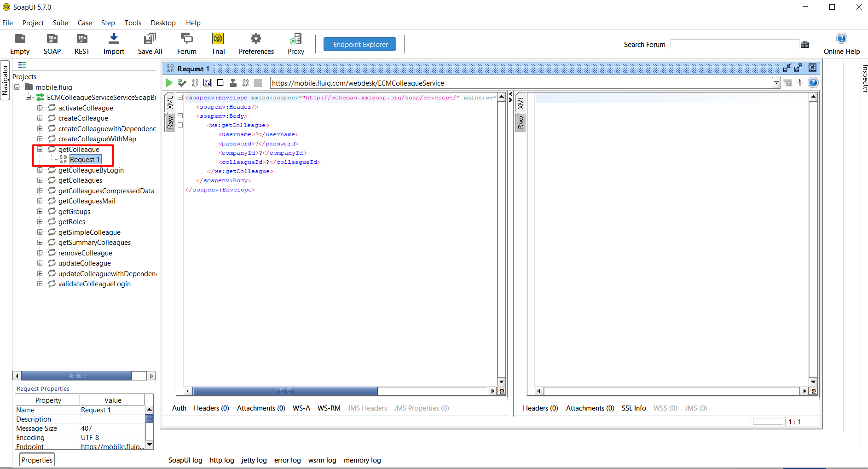Click the navigator horizontal scrollbar thumb
Viewport: 868px width, 469px height.
click(76, 376)
